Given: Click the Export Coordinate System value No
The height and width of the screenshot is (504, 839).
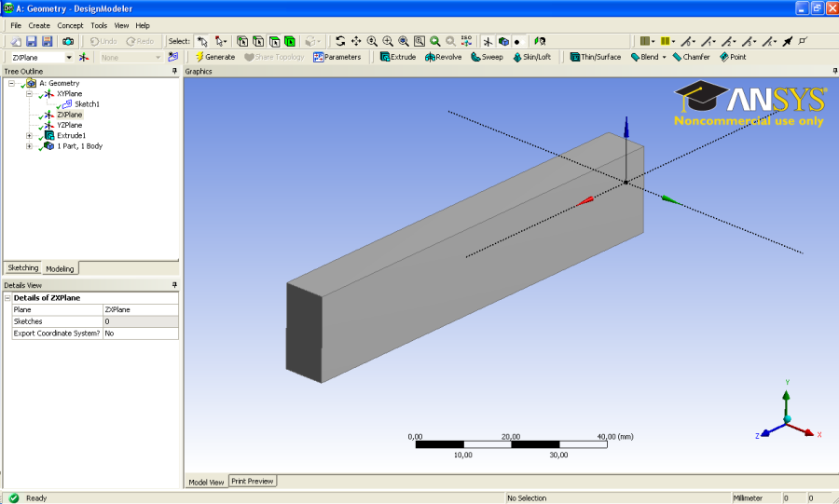Looking at the screenshot, I should pos(141,333).
